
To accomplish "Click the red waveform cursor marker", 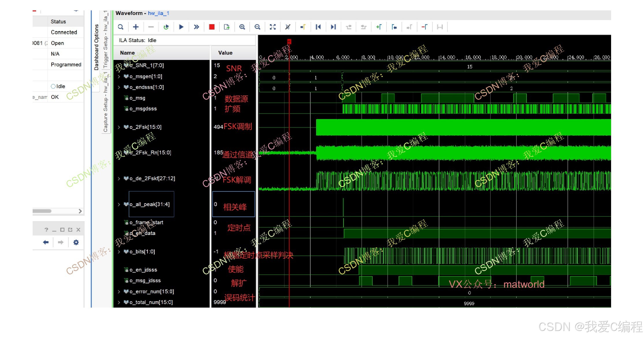I will tap(289, 42).
